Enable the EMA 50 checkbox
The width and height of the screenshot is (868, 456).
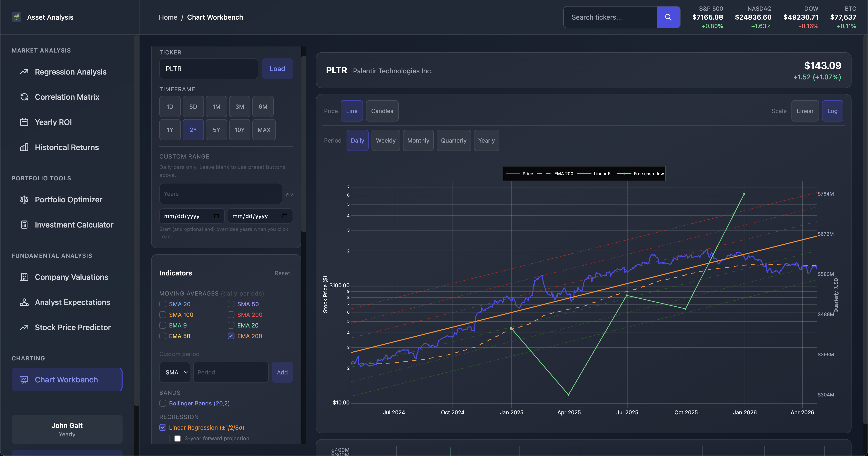(x=163, y=336)
